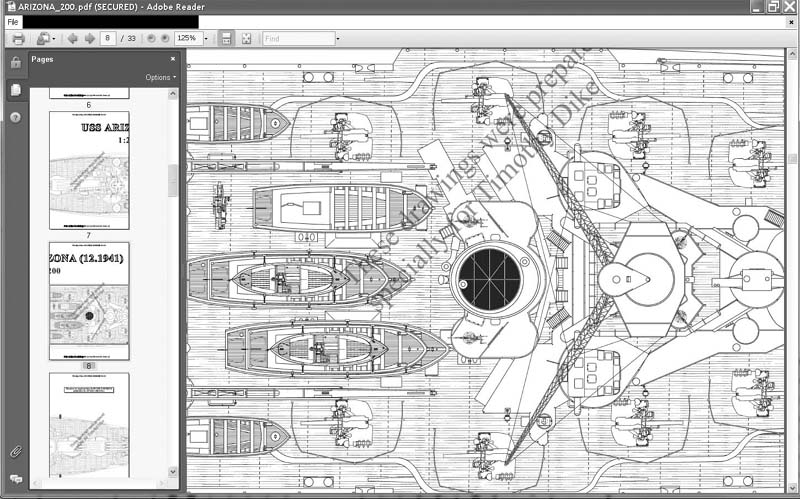Image resolution: width=800 pixels, height=499 pixels.
Task: Click the Print icon in toolbar
Action: pos(18,39)
